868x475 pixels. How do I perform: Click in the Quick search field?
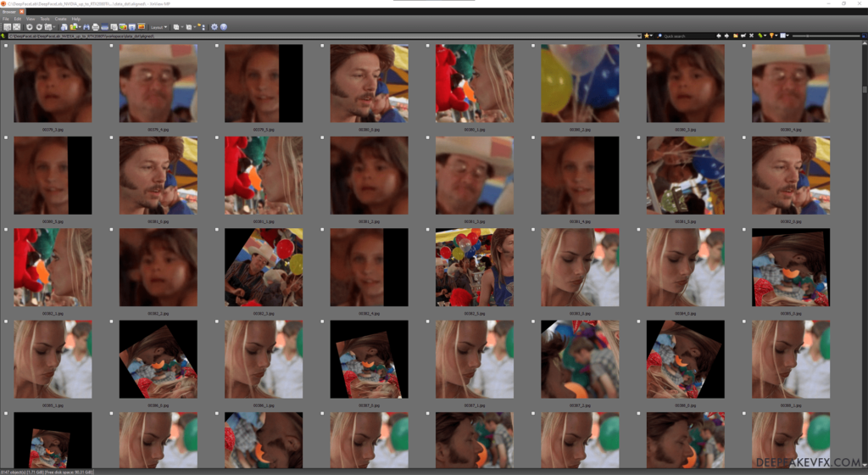pyautogui.click(x=687, y=36)
